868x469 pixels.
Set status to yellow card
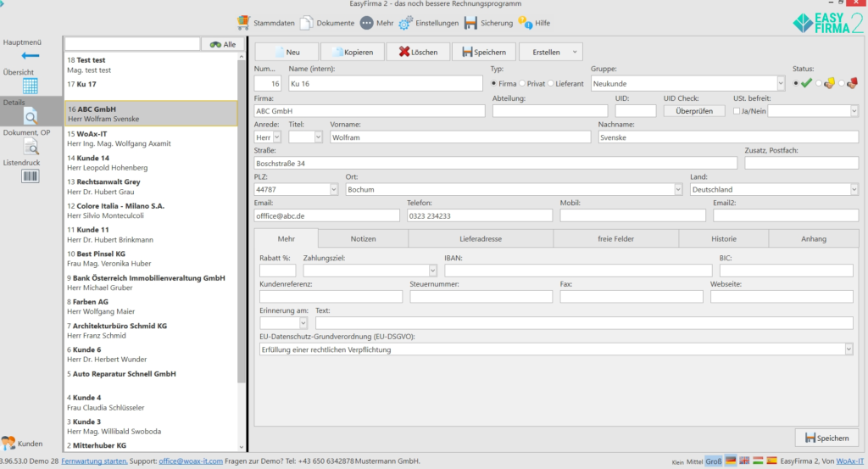819,84
